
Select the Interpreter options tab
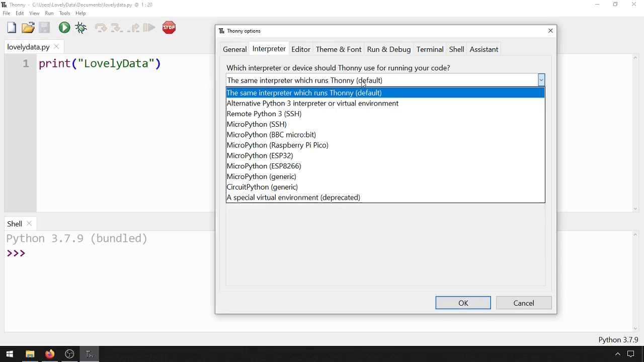269,49
